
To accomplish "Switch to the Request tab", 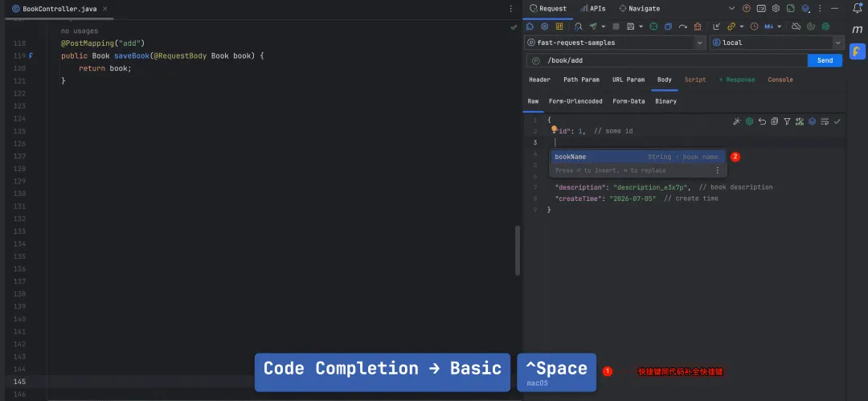I will [549, 8].
